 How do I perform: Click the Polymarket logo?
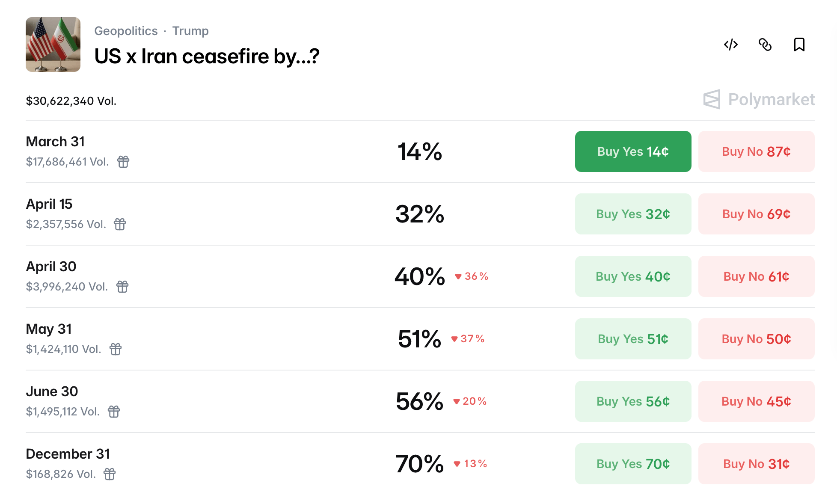click(x=759, y=99)
